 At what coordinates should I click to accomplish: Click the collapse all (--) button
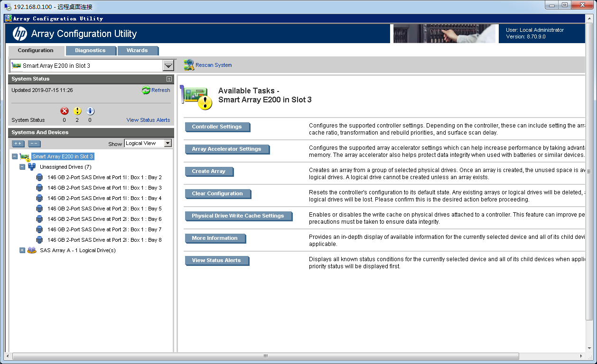34,143
